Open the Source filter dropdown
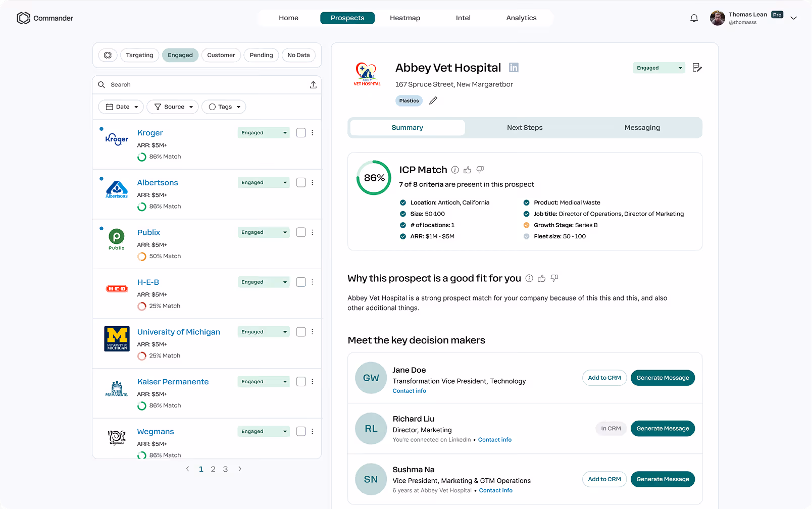812x509 pixels. point(173,107)
